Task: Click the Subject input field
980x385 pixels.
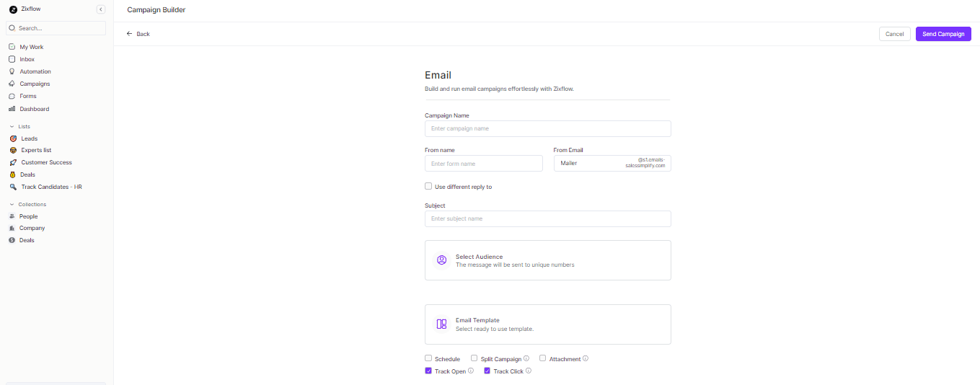Action: (x=548, y=218)
